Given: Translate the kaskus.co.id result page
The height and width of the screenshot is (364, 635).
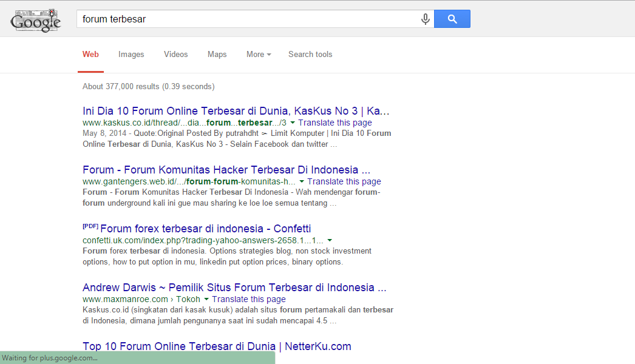Looking at the screenshot, I should (335, 123).
